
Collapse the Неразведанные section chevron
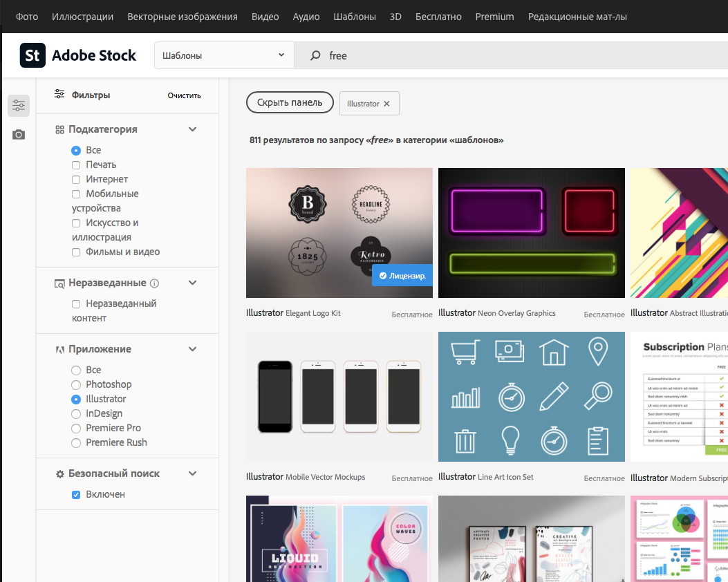(192, 283)
